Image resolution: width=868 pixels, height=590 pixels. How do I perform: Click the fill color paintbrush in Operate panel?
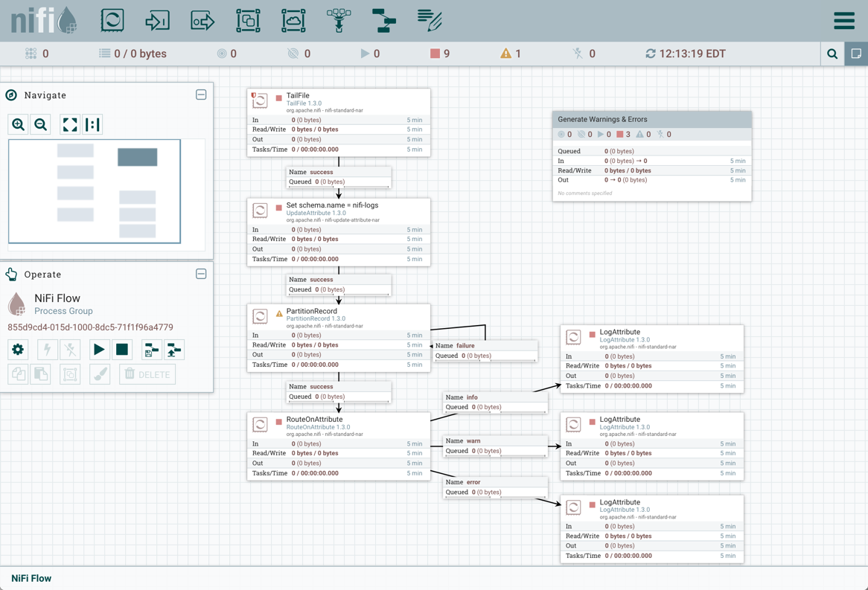click(101, 374)
